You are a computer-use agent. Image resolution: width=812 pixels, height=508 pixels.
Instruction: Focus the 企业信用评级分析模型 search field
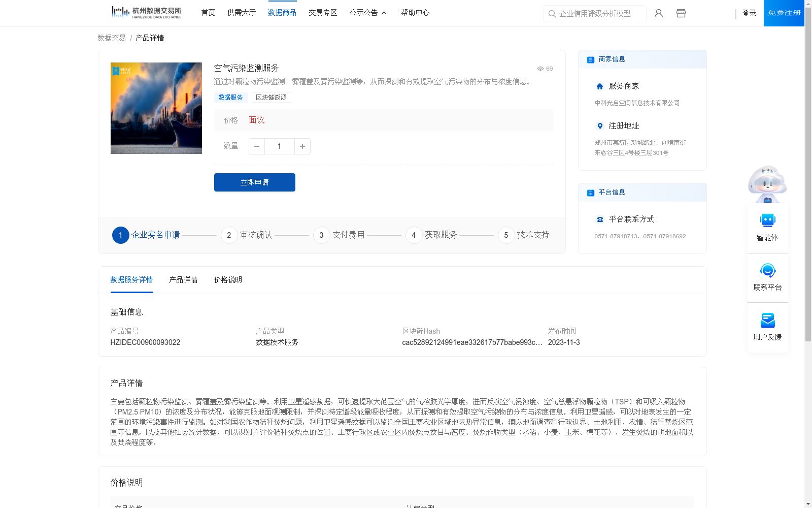coord(595,14)
